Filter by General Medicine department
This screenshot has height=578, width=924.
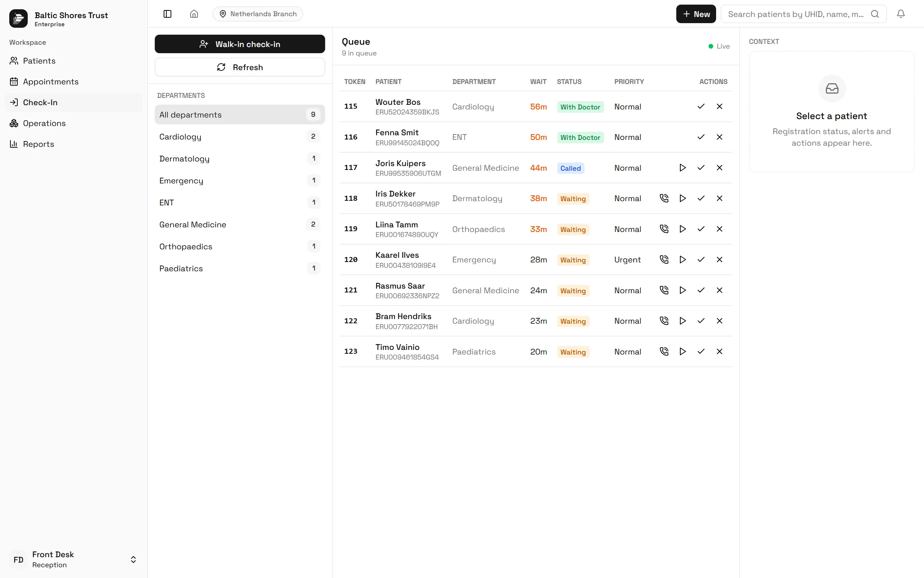pos(240,224)
